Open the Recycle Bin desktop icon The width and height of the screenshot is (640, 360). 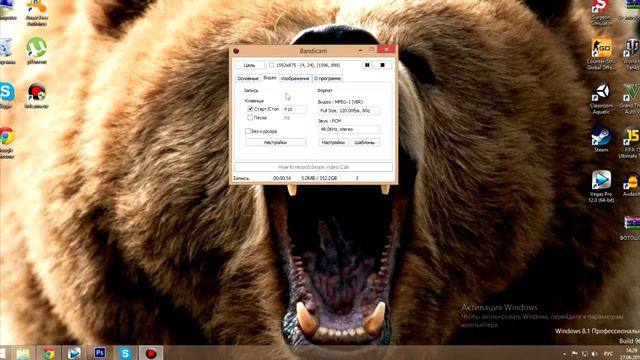[x=7, y=51]
